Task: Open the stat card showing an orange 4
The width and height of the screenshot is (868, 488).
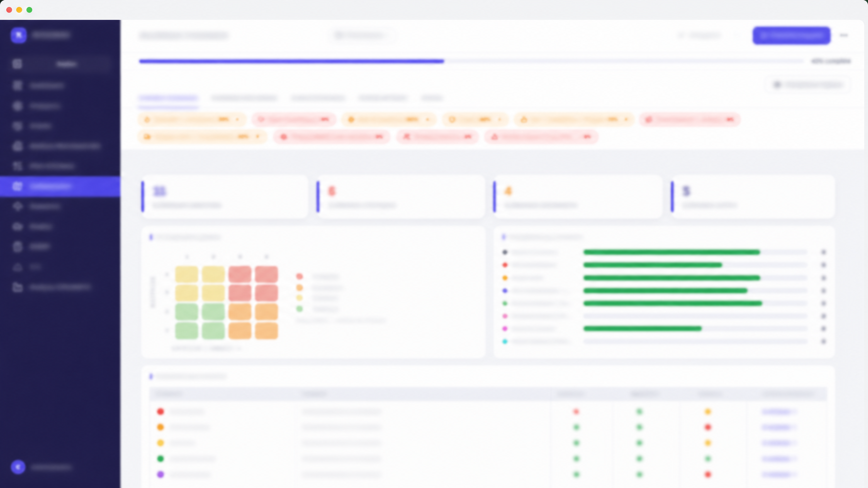Action: [577, 197]
